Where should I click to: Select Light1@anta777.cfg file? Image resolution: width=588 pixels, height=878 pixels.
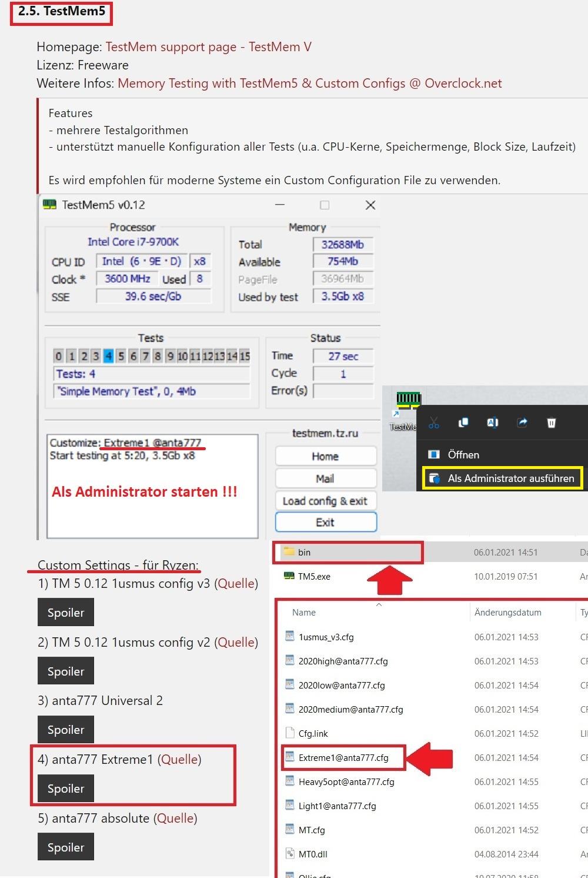[337, 806]
